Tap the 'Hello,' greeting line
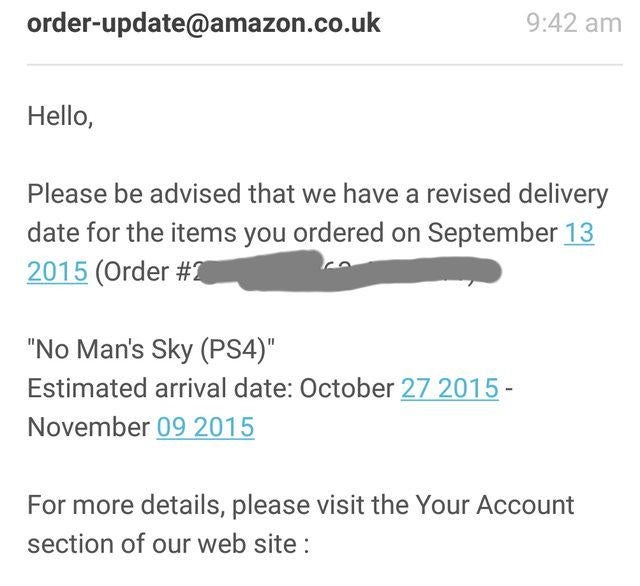The image size is (640, 586). tap(60, 116)
